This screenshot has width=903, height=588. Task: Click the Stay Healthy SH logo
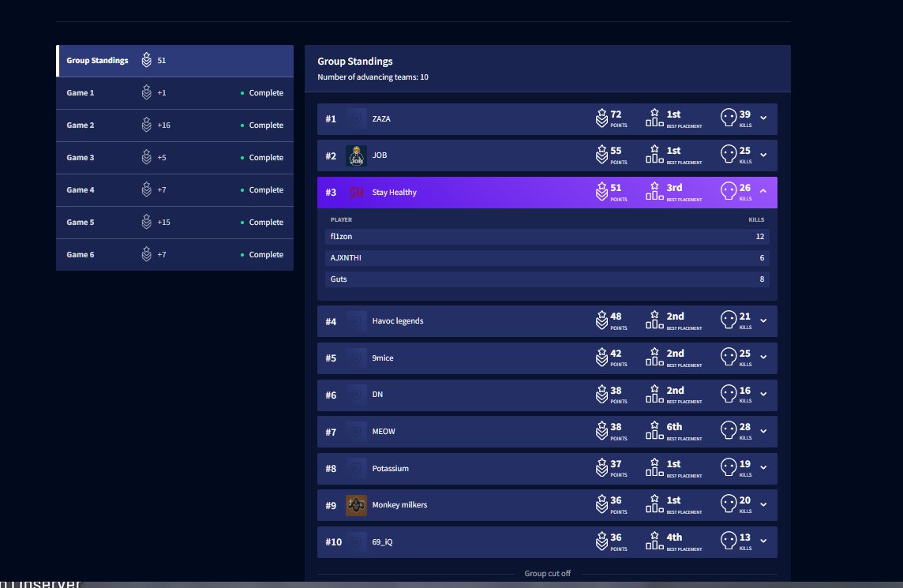356,193
